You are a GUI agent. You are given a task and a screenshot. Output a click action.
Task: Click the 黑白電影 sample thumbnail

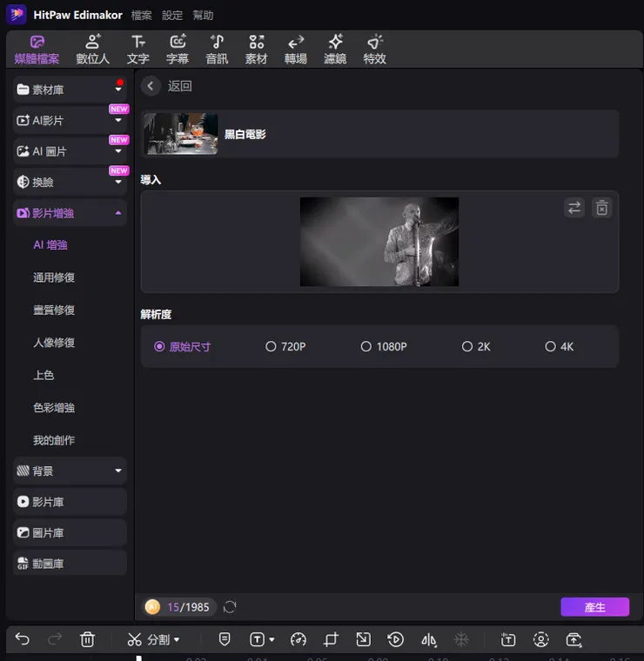180,134
